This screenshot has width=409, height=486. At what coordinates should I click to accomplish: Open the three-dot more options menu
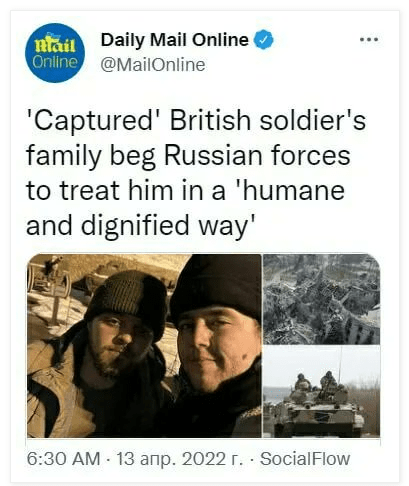pyautogui.click(x=369, y=40)
